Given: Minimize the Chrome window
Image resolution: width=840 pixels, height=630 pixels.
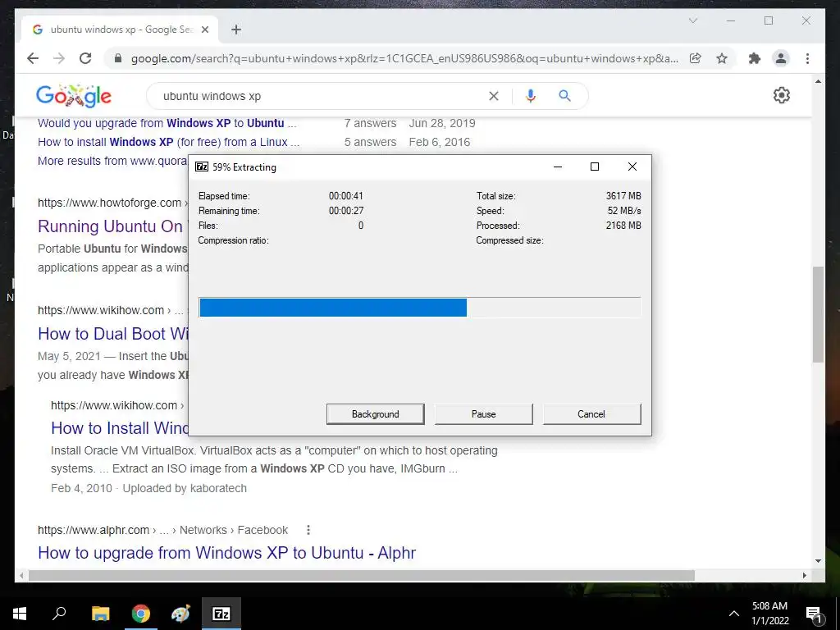Looking at the screenshot, I should tap(731, 21).
